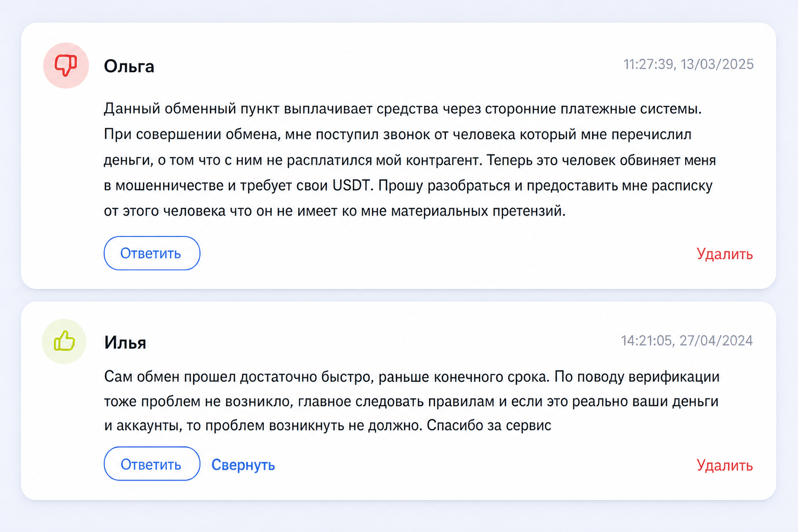Viewport: 798px width, 532px height.
Task: Click the reviewer name Ольга
Action: point(129,66)
